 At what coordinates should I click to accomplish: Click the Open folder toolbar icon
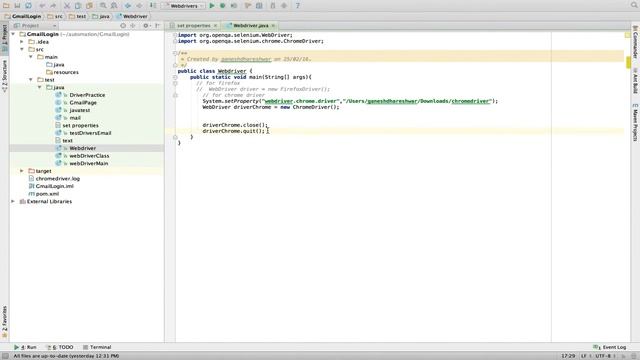[6, 6]
